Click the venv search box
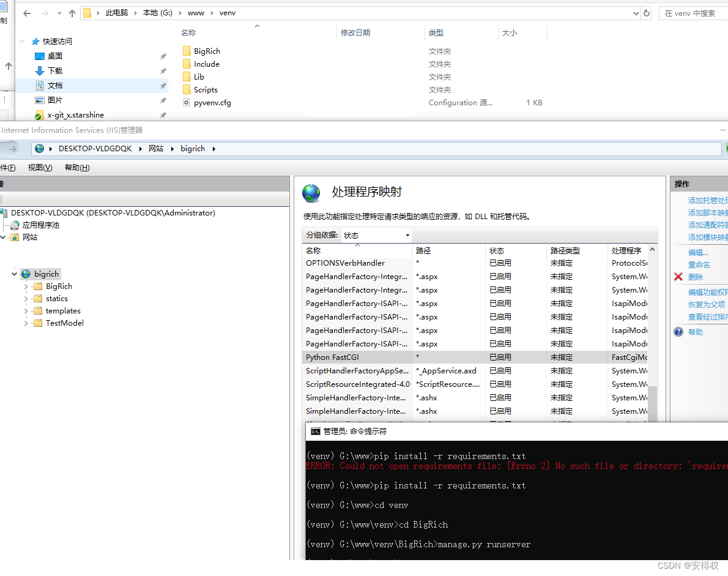Image resolution: width=728 pixels, height=576 pixels. click(693, 13)
